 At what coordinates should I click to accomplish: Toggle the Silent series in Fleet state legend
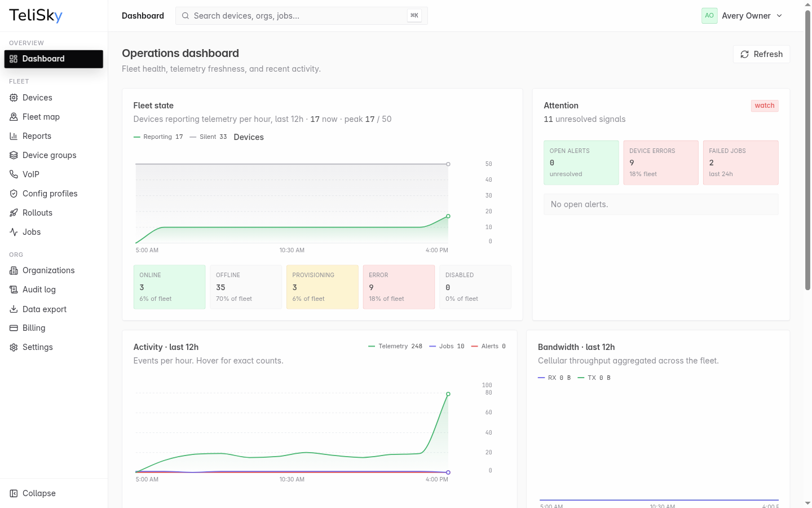tap(208, 137)
